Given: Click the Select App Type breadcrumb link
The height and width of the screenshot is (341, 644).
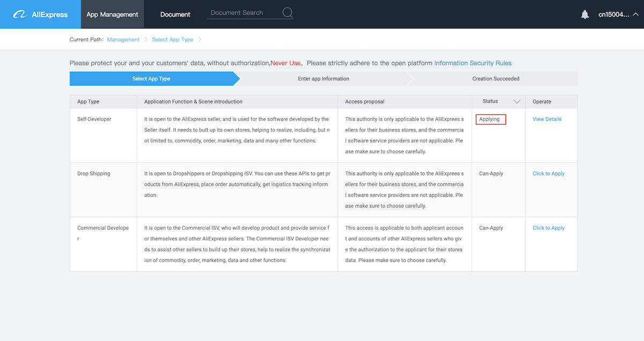Looking at the screenshot, I should 173,40.
